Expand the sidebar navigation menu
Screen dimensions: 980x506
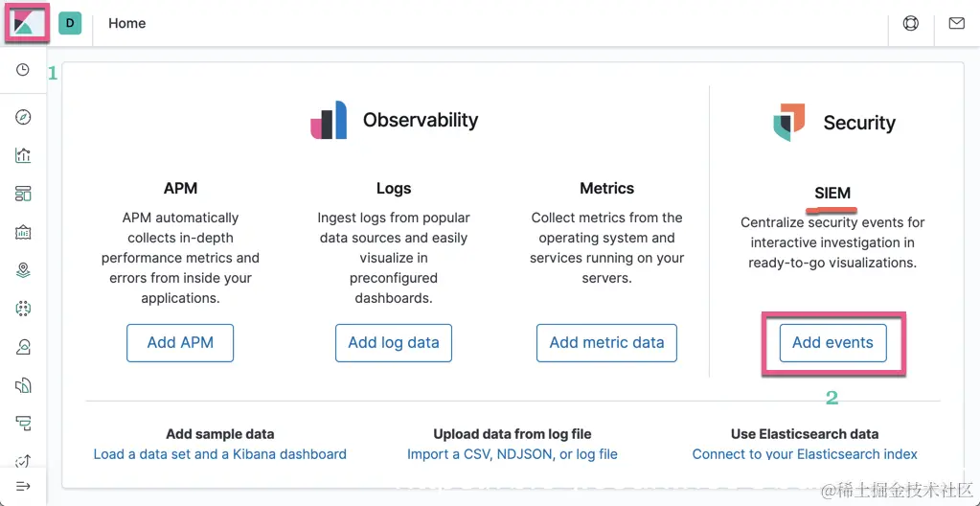[23, 486]
